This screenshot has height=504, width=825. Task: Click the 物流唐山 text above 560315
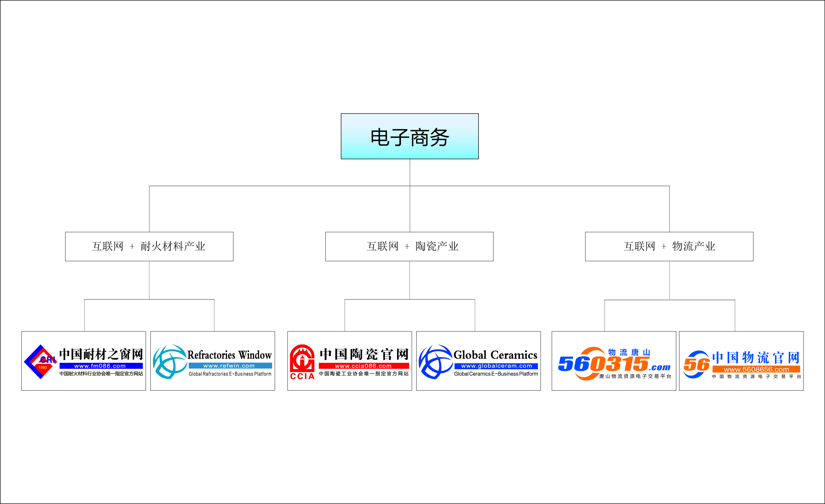pyautogui.click(x=629, y=352)
